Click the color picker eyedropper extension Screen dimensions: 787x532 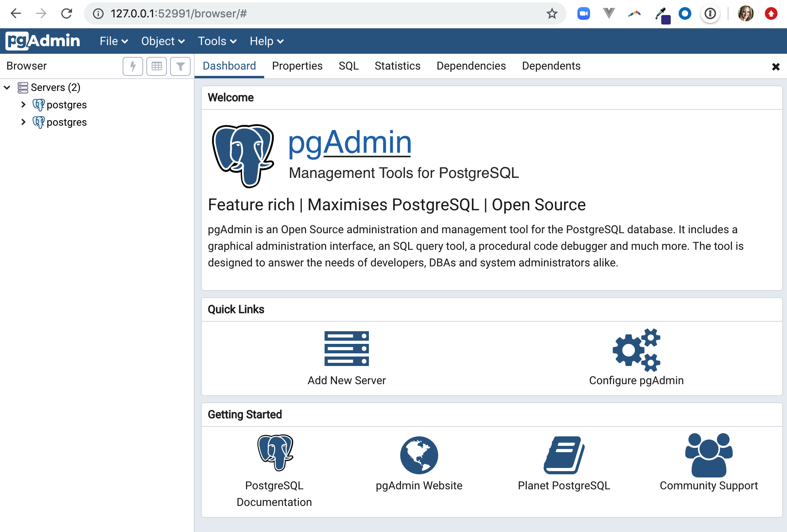click(662, 15)
